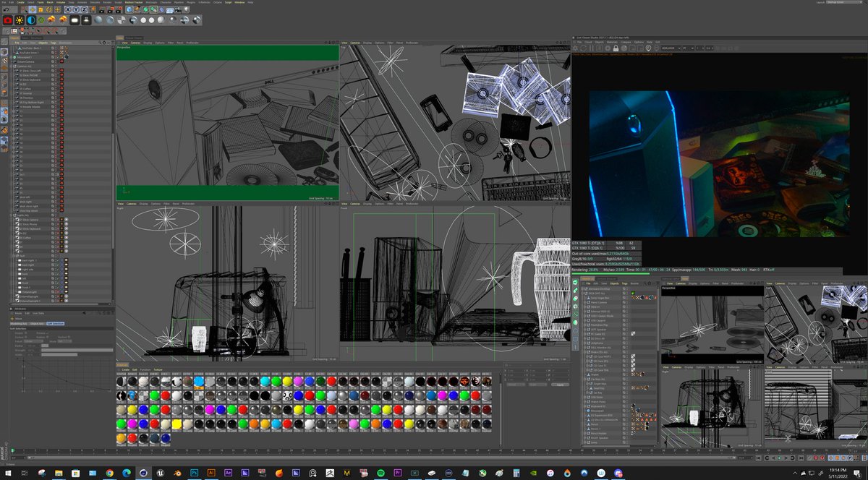Click the undo arrow icon
Screen dimensions: 868x480
coord(6,9)
